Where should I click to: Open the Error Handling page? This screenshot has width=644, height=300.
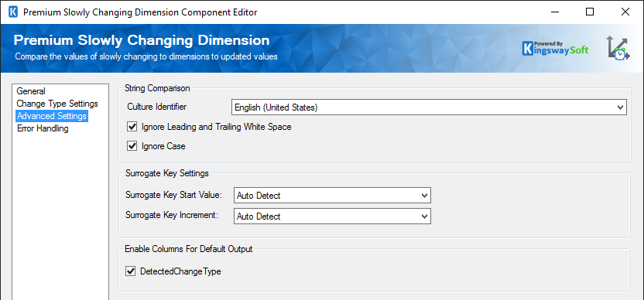click(43, 128)
